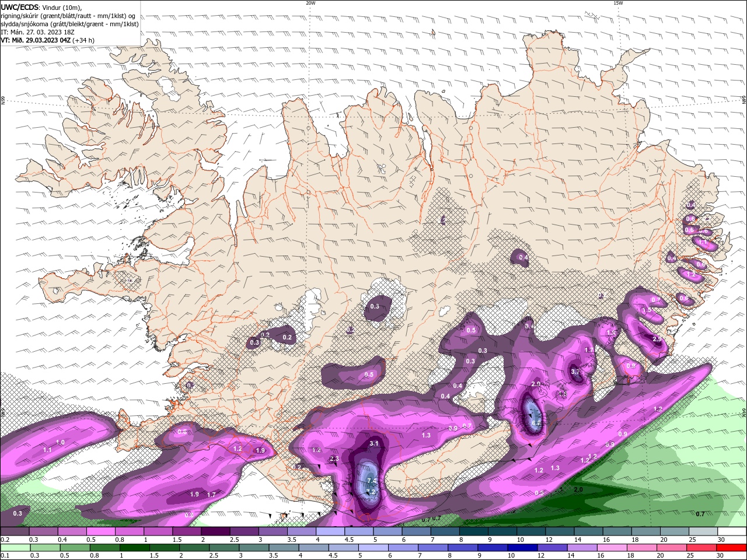
Task: Select the pale green swatch above 0.1 in lower legend row
Action: coord(15,548)
